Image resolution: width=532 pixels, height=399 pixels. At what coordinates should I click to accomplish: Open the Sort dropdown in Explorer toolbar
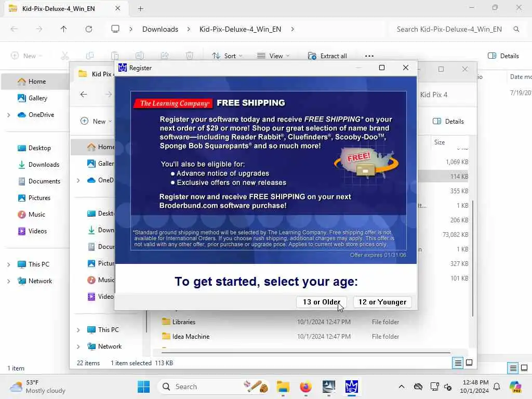click(227, 56)
